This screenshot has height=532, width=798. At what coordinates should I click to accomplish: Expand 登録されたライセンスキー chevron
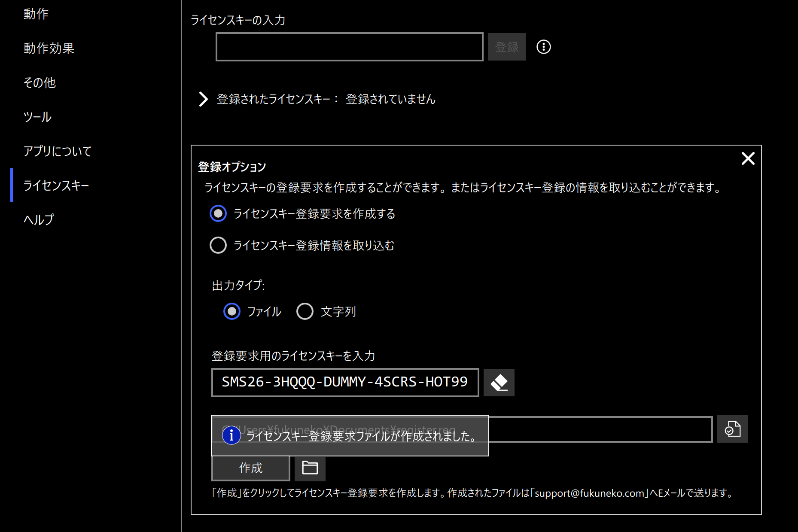coord(203,99)
